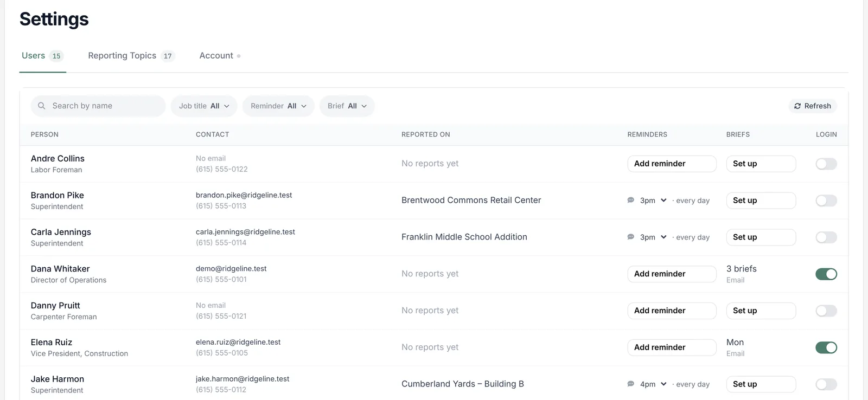This screenshot has height=400, width=868.
Task: Click Cumberland Yards – Building B report
Action: tap(463, 384)
